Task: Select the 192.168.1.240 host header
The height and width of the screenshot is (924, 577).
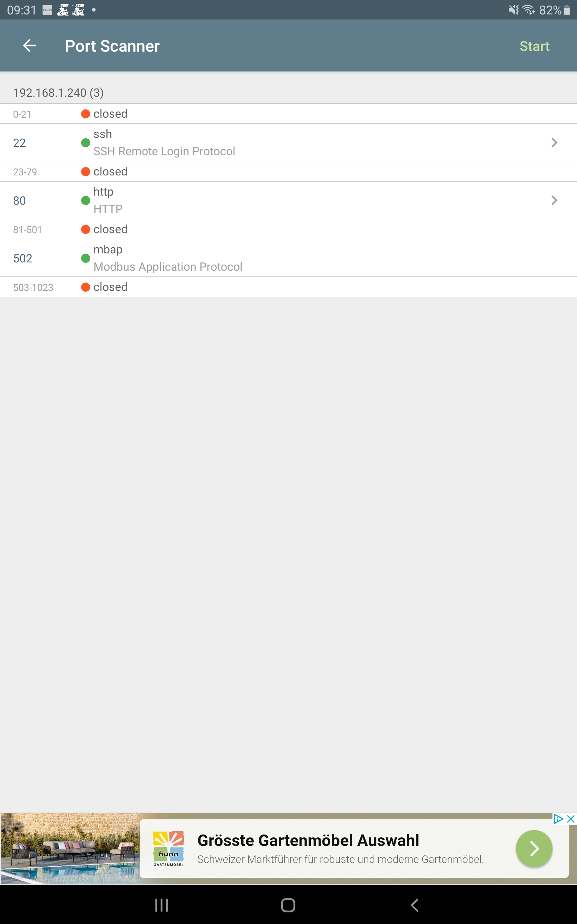Action: click(x=58, y=93)
